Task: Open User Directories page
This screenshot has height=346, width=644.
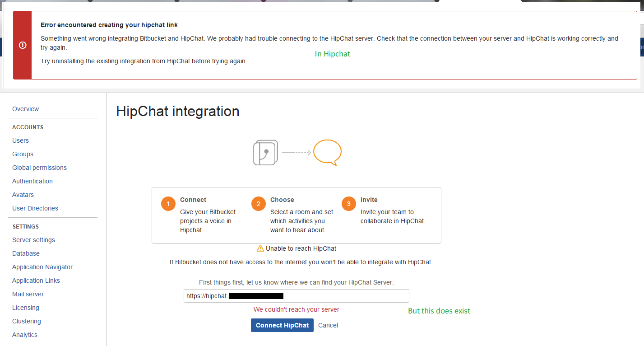Action: (x=35, y=208)
